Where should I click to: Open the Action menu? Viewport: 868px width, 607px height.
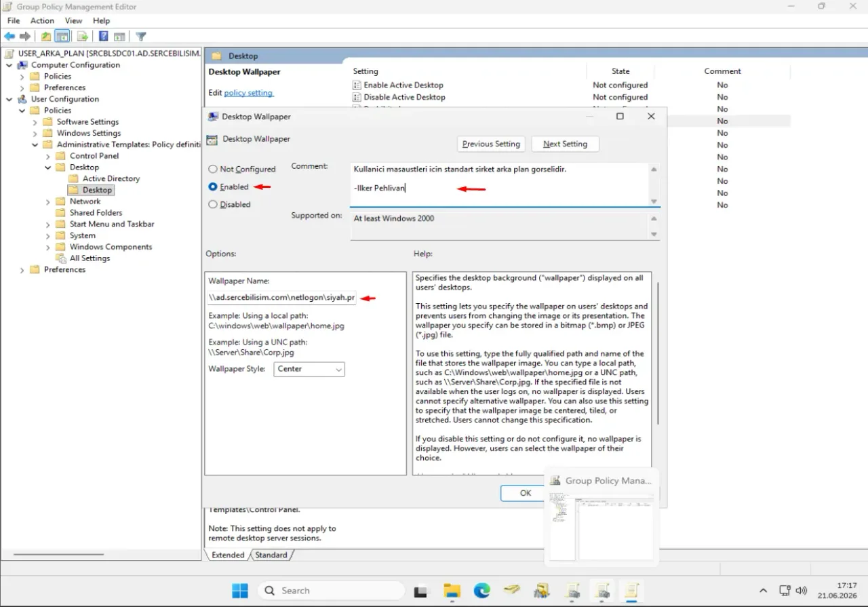click(42, 21)
